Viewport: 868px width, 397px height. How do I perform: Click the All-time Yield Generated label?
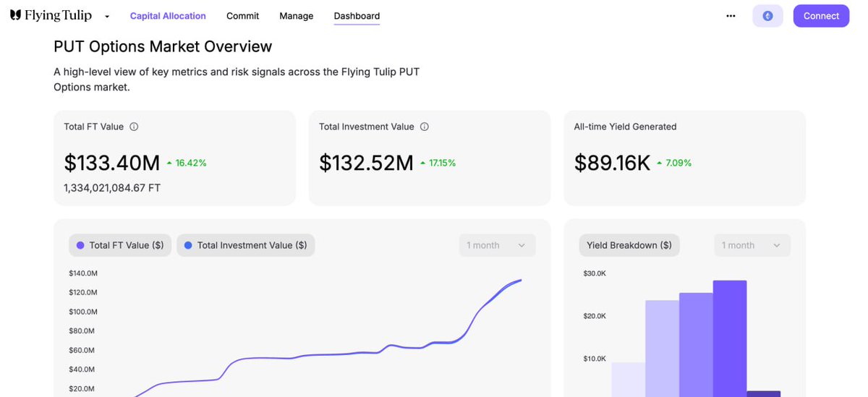pos(625,127)
